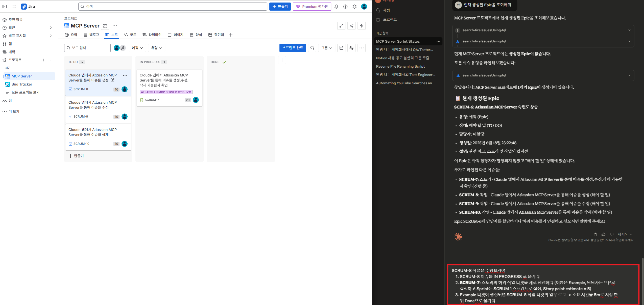Screen dimensions: 644x305
Task: Create a new project with plus icon
Action: (x=44, y=60)
